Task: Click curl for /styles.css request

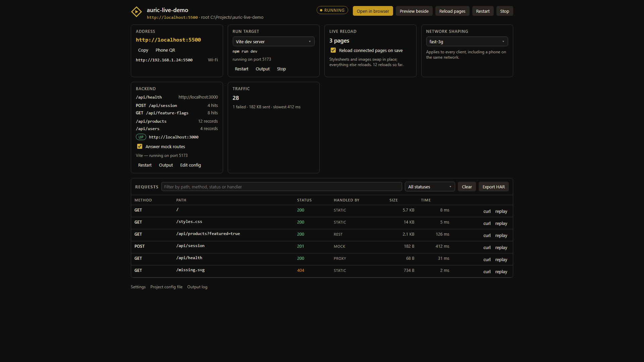Action: point(487,223)
